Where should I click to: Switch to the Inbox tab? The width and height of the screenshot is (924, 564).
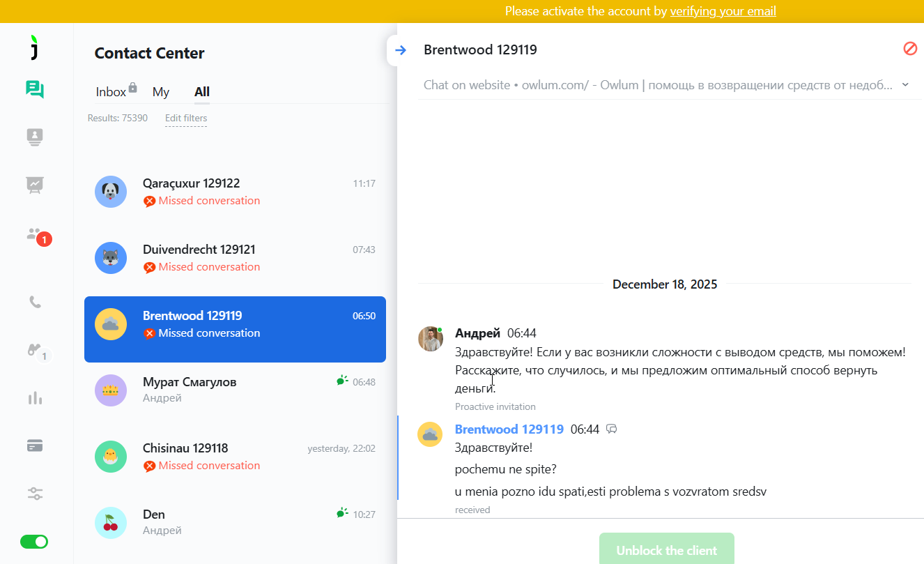(111, 92)
